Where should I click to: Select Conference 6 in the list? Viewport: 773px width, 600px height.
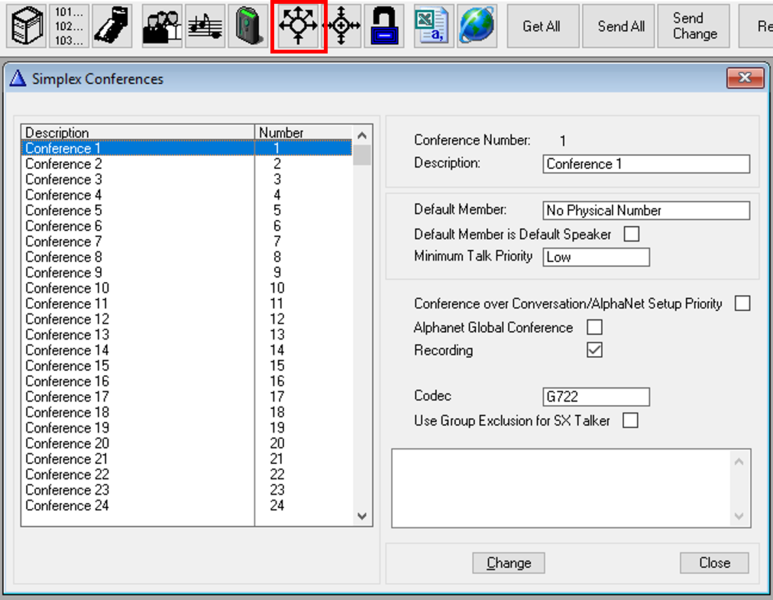[187, 226]
